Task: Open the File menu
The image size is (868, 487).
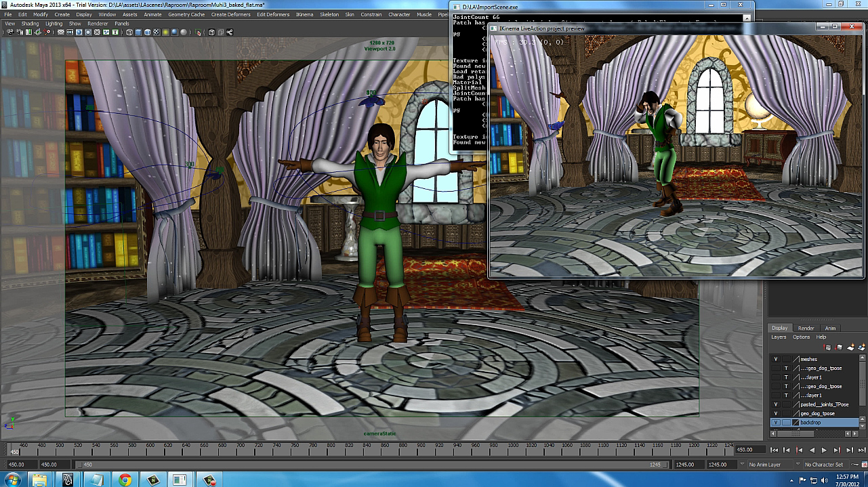Action: (8, 14)
